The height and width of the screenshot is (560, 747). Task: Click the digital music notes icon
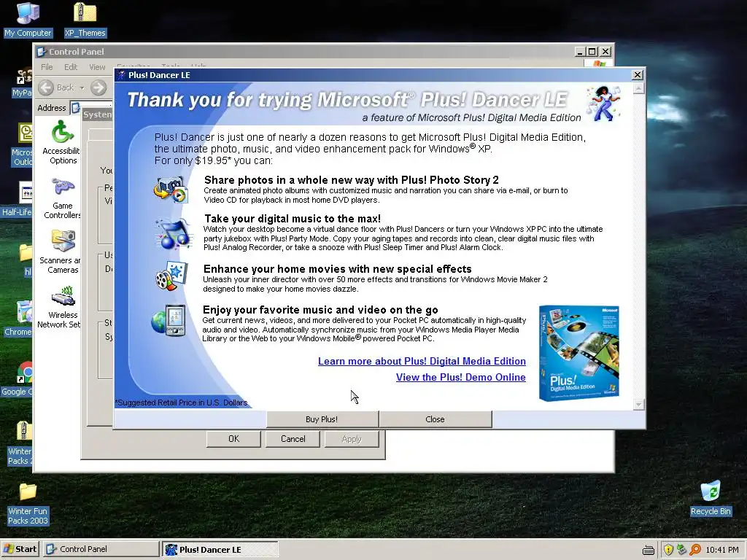coord(174,234)
